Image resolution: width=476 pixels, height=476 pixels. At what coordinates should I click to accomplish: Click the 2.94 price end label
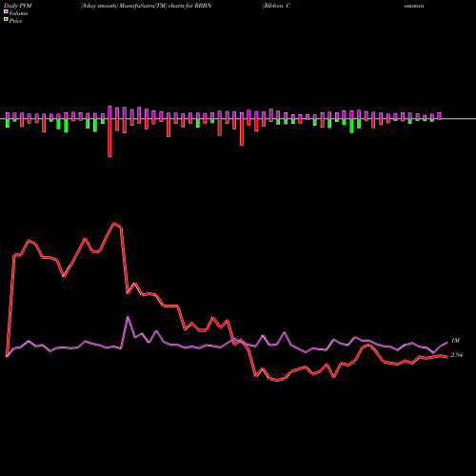pos(457,355)
